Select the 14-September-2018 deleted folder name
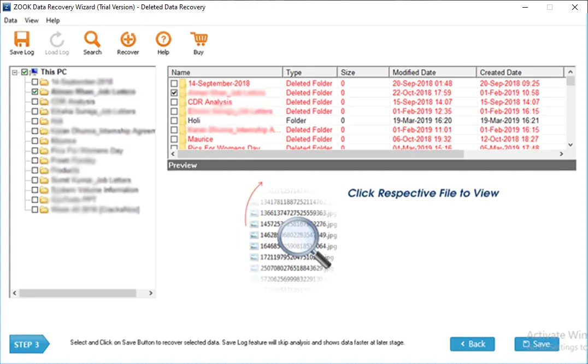The width and height of the screenshot is (588, 364). (x=219, y=83)
